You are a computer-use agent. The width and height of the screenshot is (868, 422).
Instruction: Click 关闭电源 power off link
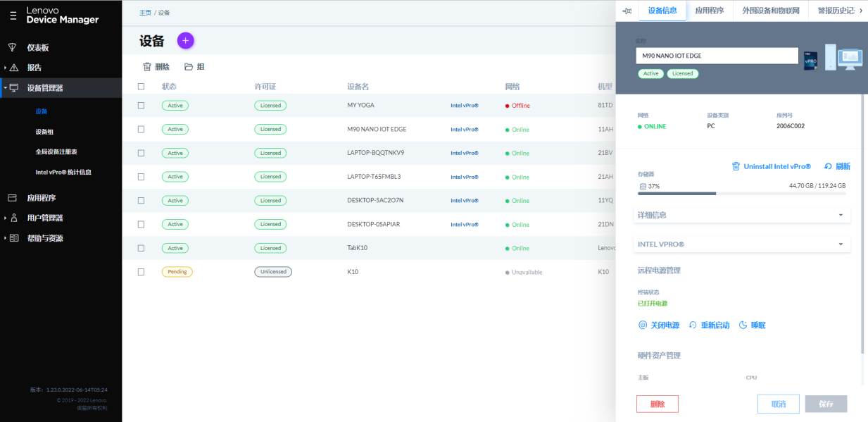tap(665, 325)
